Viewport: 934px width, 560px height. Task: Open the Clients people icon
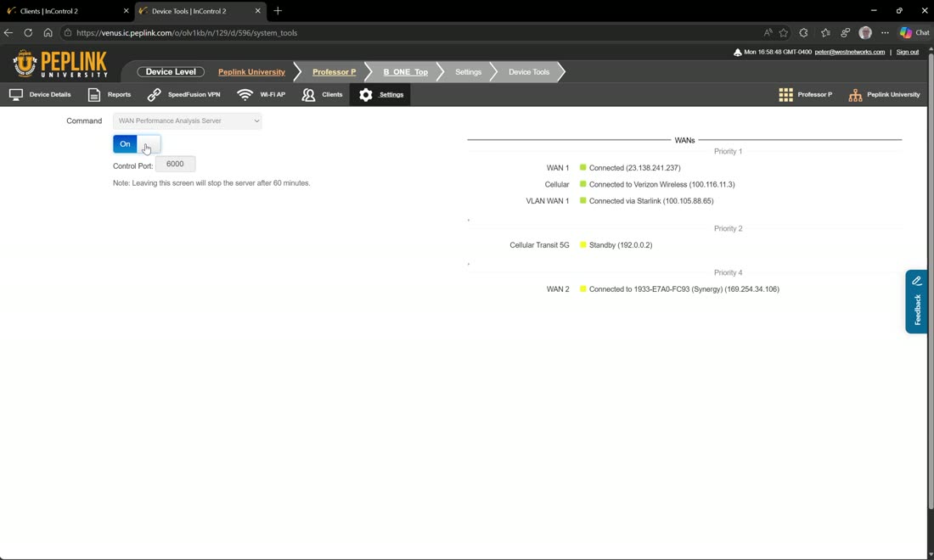point(308,95)
